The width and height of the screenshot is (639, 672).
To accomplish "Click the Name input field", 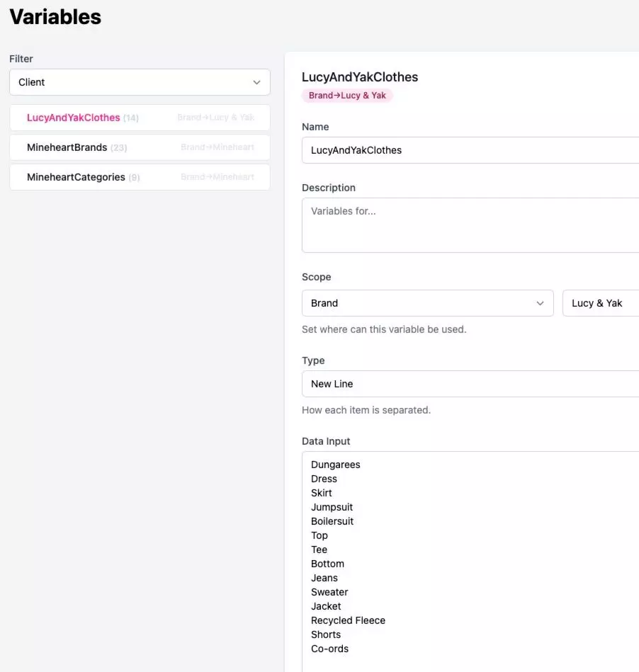I will click(x=470, y=150).
